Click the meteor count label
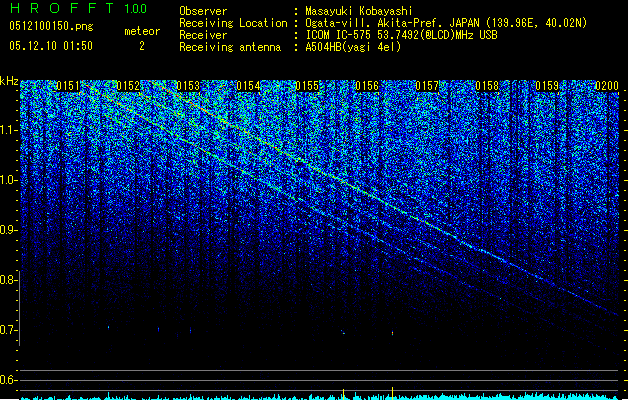 pyautogui.click(x=142, y=31)
